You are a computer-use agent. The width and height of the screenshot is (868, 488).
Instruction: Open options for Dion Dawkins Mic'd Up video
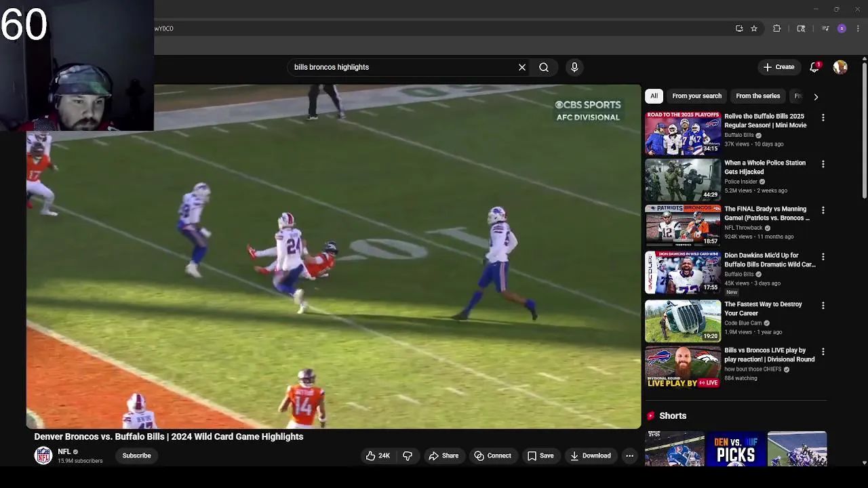pyautogui.click(x=823, y=257)
